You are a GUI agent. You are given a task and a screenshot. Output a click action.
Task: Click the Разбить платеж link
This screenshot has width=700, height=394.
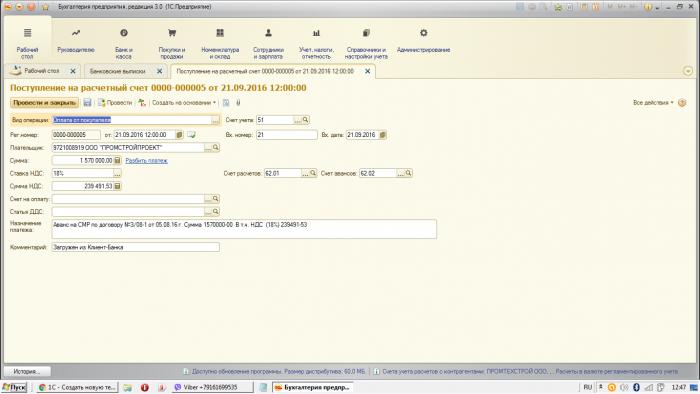(146, 160)
